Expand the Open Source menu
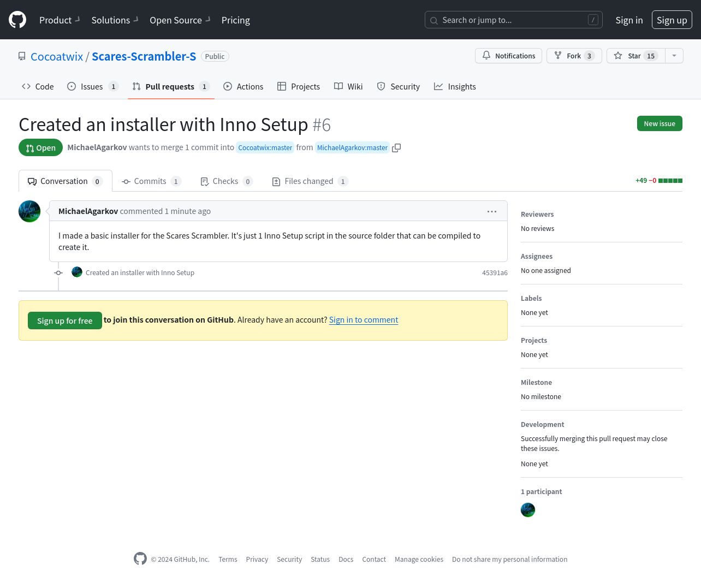This screenshot has height=588, width=701. (x=180, y=20)
